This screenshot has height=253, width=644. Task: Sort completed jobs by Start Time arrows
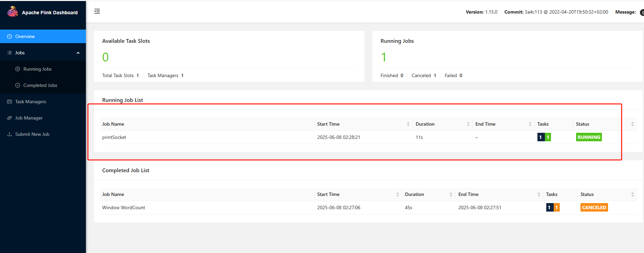(398, 195)
